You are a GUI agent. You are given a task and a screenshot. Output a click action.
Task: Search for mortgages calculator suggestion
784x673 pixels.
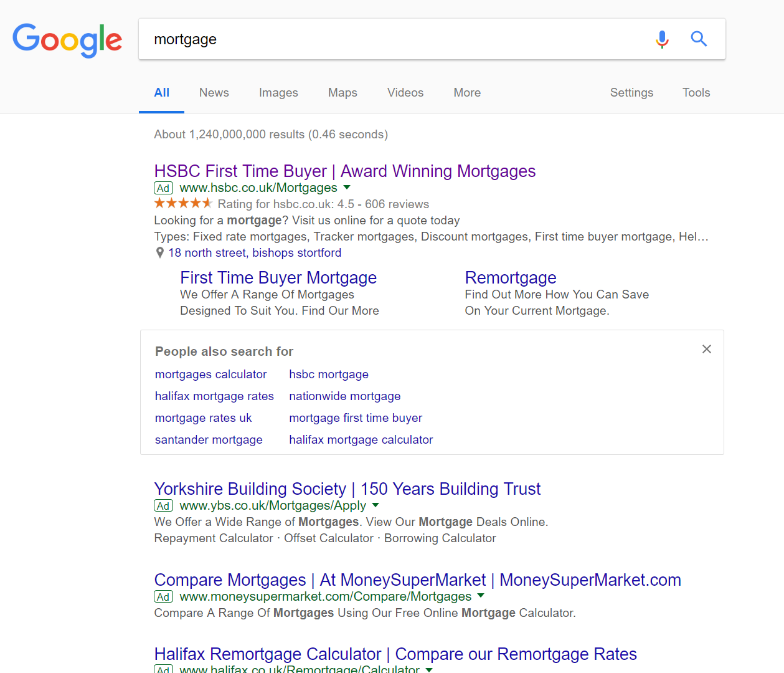[211, 375]
